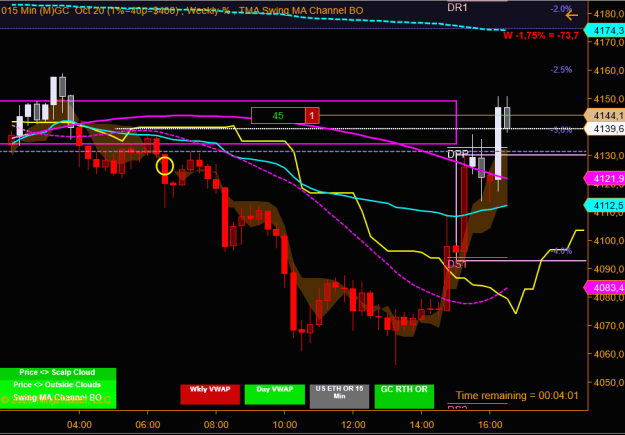Click the 14:00 time axis label

pyautogui.click(x=422, y=423)
